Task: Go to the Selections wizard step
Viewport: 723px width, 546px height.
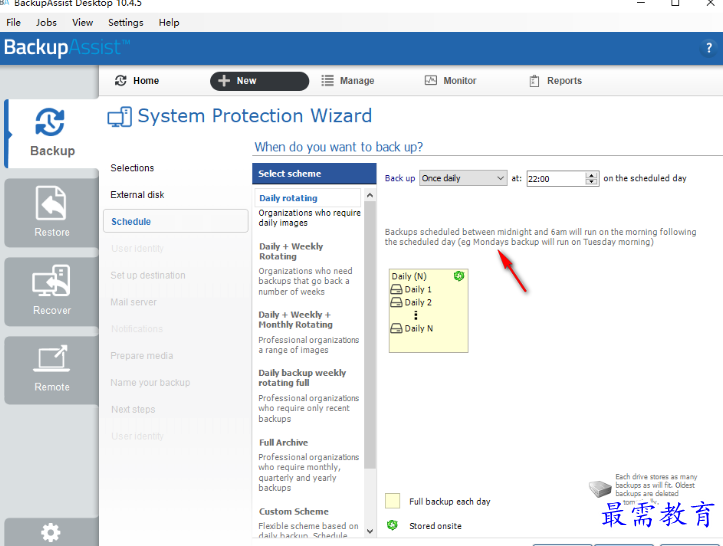Action: click(x=132, y=168)
